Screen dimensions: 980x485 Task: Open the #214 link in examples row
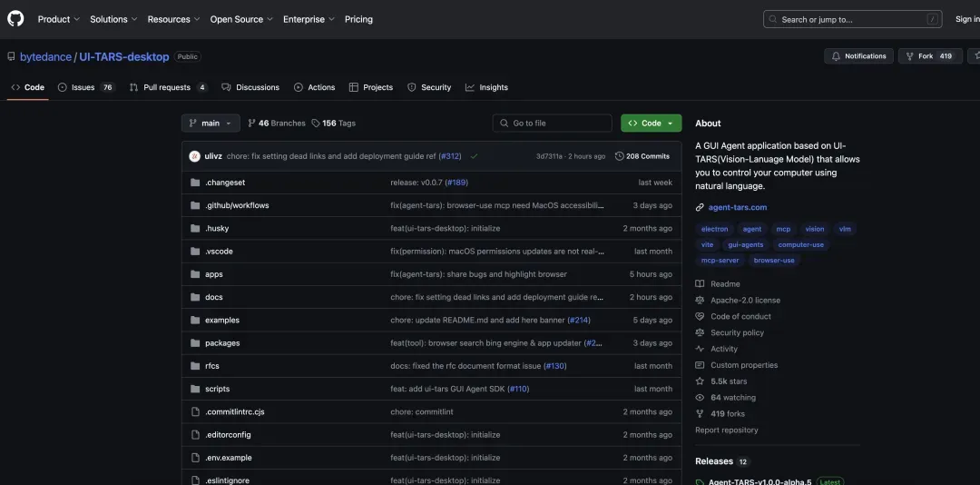tap(579, 321)
